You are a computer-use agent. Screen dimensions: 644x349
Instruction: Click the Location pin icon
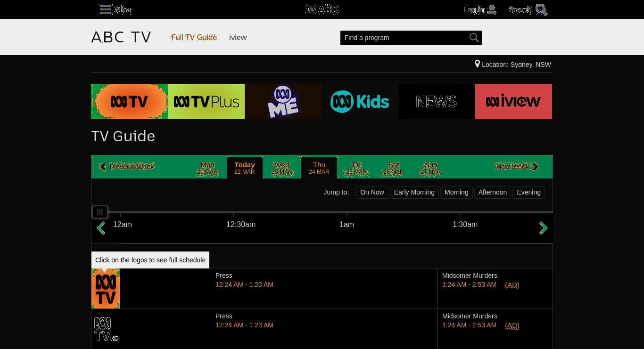(x=477, y=64)
